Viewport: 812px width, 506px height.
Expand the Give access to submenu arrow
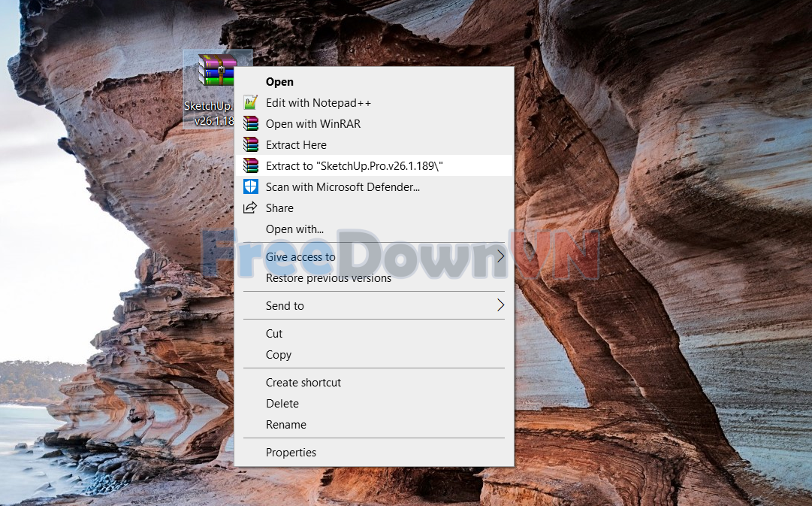click(x=500, y=257)
